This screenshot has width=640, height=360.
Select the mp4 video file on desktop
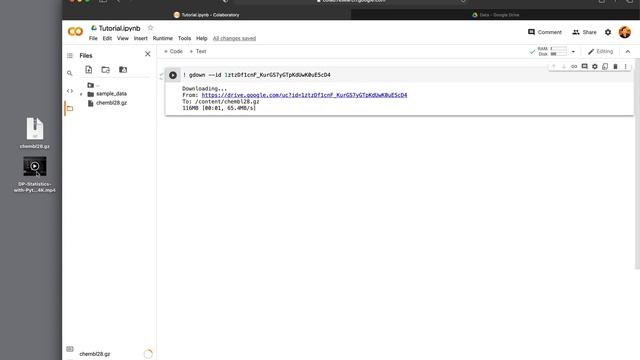[x=35, y=175]
